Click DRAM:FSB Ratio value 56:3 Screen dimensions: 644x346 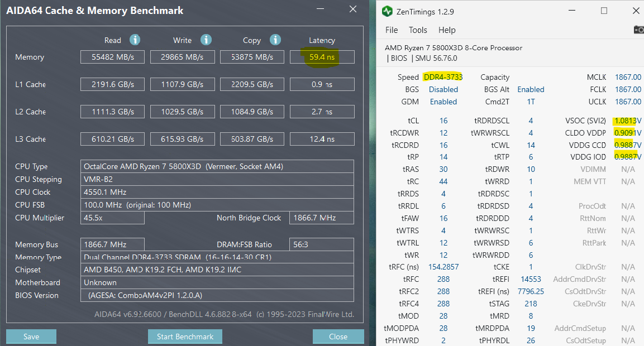pyautogui.click(x=322, y=244)
